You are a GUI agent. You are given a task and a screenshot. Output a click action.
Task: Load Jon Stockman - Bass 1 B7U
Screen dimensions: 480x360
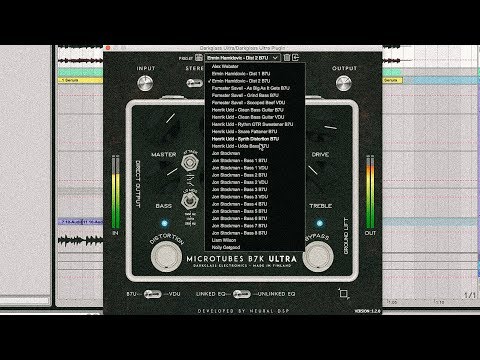click(255, 161)
